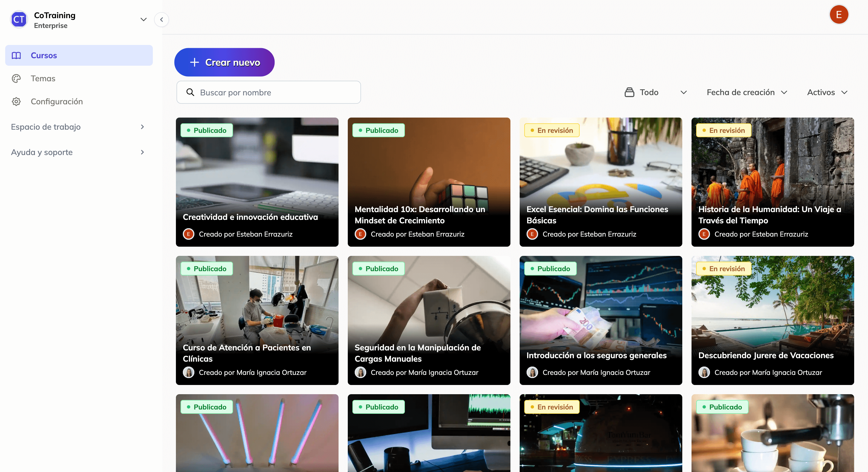Click the palette icon beside Temas
This screenshot has height=472, width=868.
coord(16,78)
